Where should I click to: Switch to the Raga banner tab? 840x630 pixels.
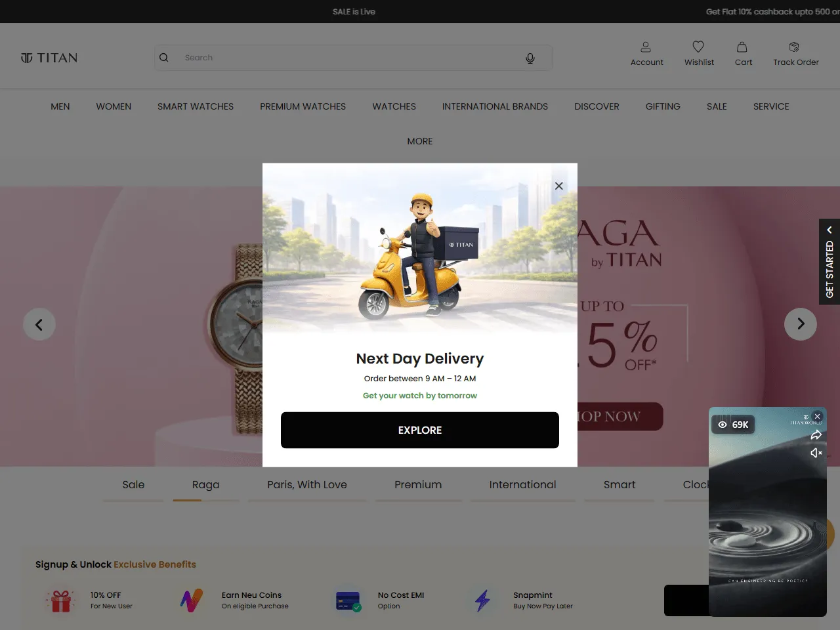point(206,485)
